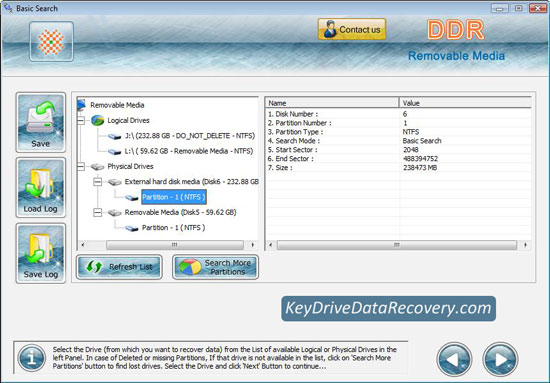Screen dimensions: 550x383
Task: Click the '2. Partition Number :' row
Action: point(398,123)
